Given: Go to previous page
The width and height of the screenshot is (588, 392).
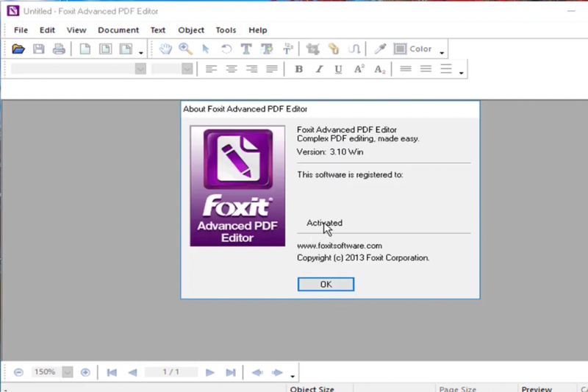Looking at the screenshot, I should click(x=132, y=372).
